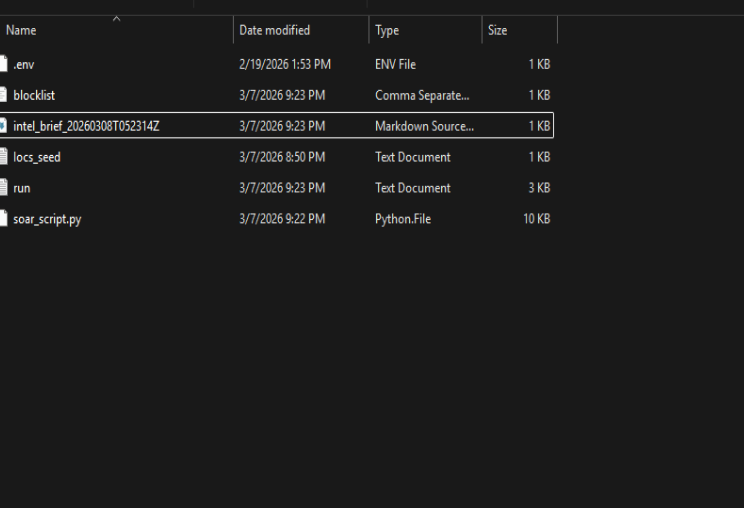This screenshot has width=744, height=508.
Task: Click the run text document icon
Action: 4,188
